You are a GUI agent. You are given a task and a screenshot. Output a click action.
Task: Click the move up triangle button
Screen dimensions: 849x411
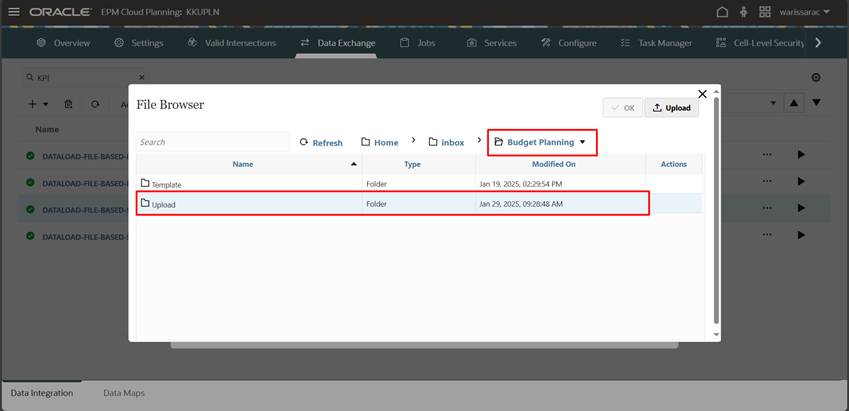click(794, 102)
